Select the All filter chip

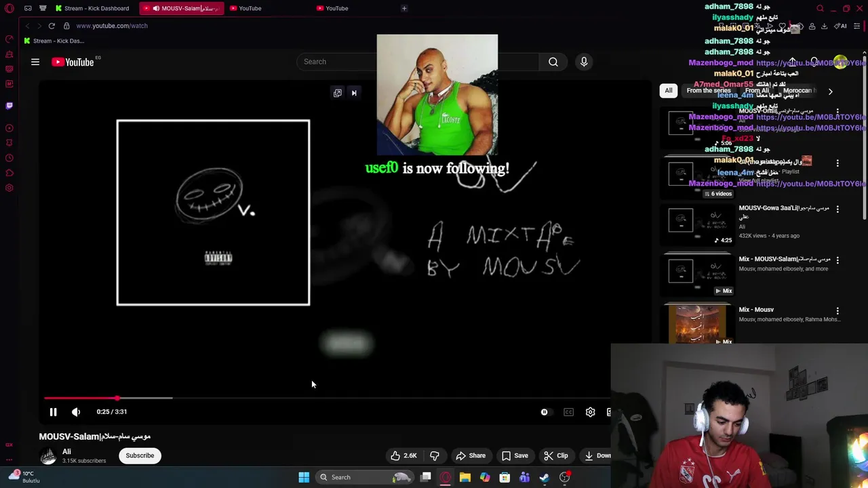point(669,91)
